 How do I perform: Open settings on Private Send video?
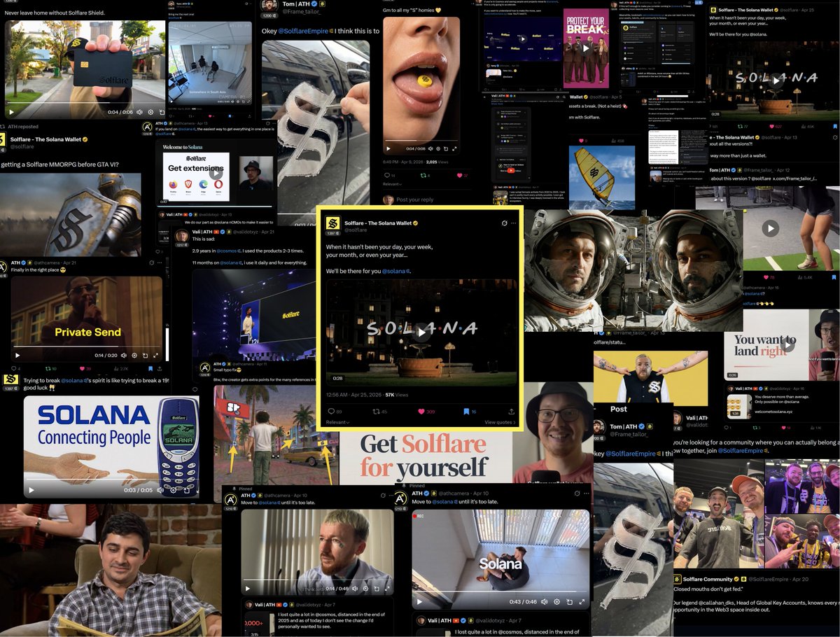134,355
